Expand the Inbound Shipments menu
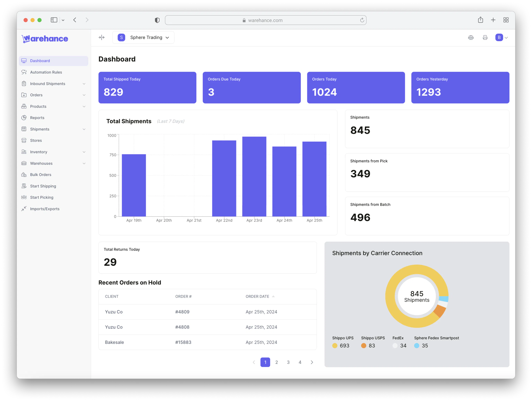The height and width of the screenshot is (401, 532). tap(84, 84)
